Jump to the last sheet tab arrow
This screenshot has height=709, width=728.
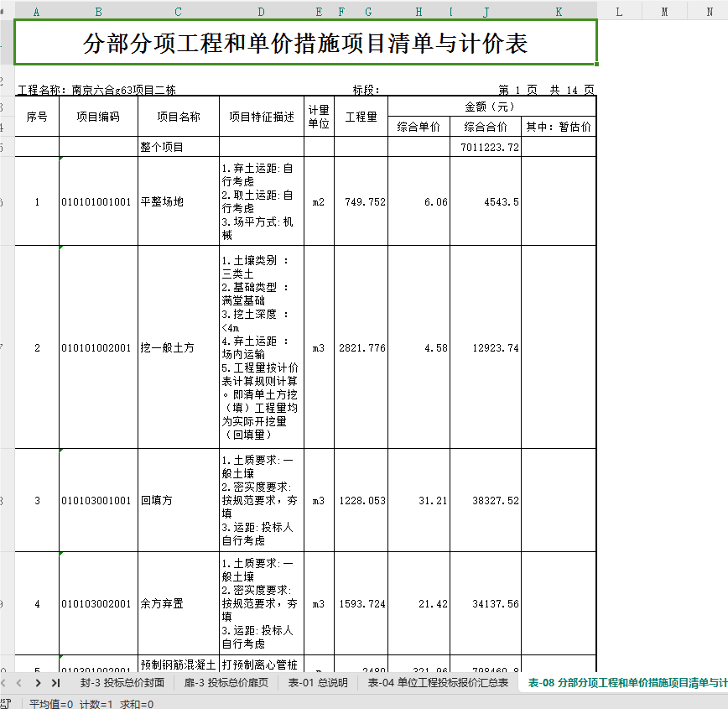pos(56,682)
